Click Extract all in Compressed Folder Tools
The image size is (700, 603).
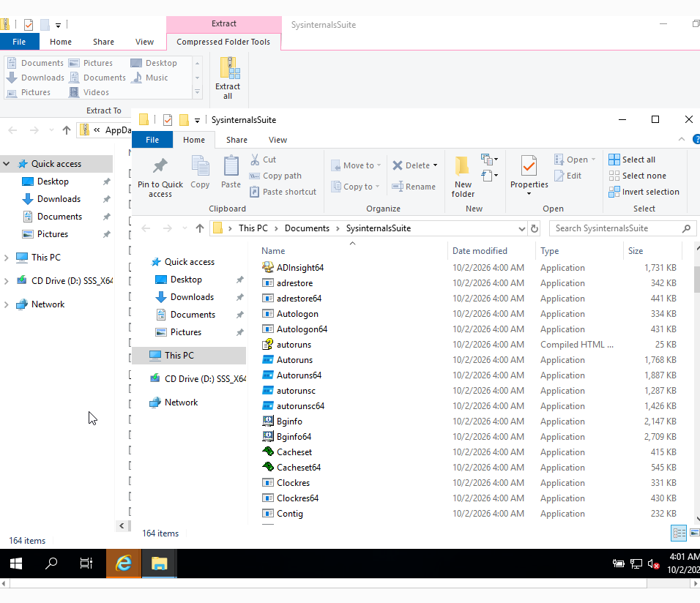pos(228,78)
